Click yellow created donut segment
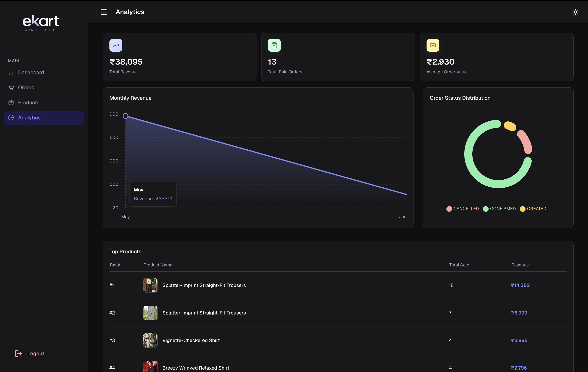 click(x=510, y=126)
